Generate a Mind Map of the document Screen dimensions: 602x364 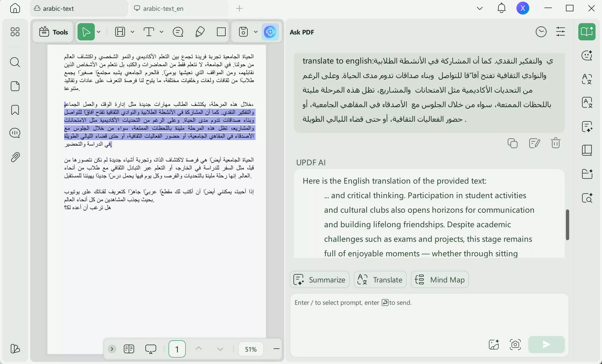pos(439,279)
